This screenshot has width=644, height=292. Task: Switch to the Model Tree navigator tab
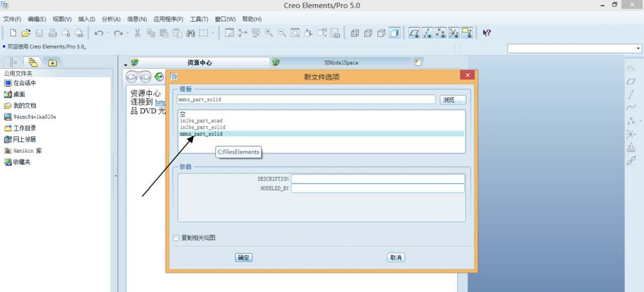tap(13, 62)
